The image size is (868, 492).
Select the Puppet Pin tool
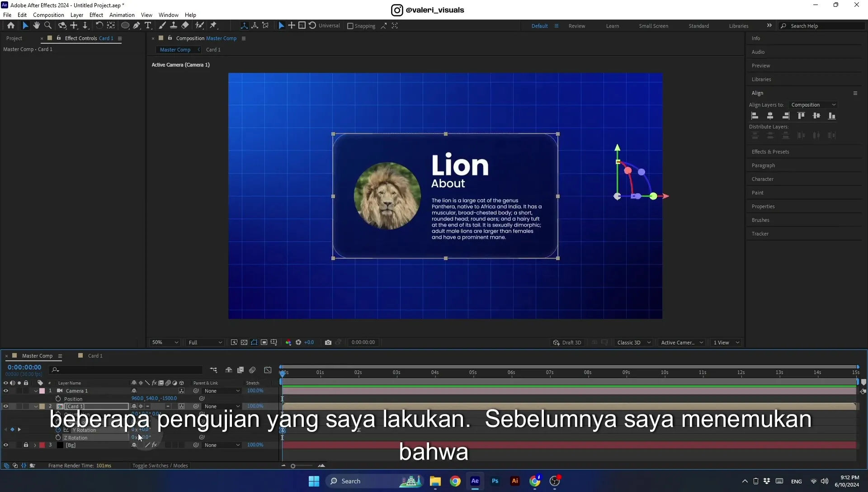point(213,26)
